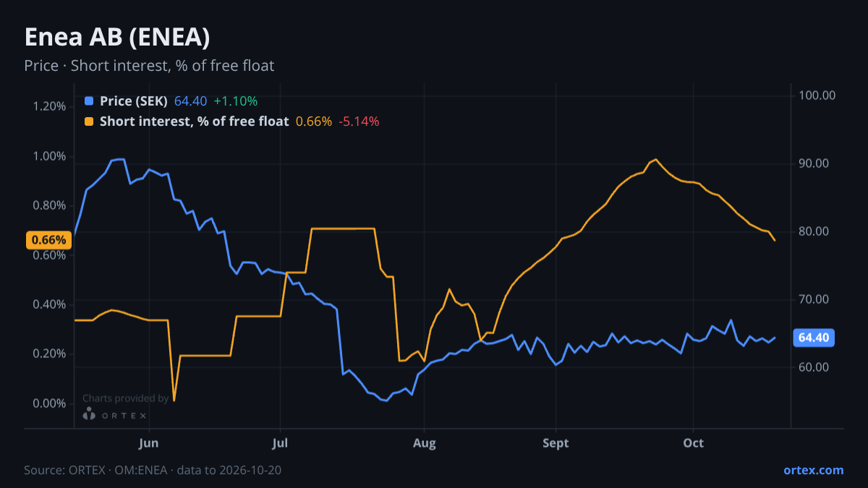Click the 1.20% left axis label
Screen dimensions: 868x488
point(49,106)
